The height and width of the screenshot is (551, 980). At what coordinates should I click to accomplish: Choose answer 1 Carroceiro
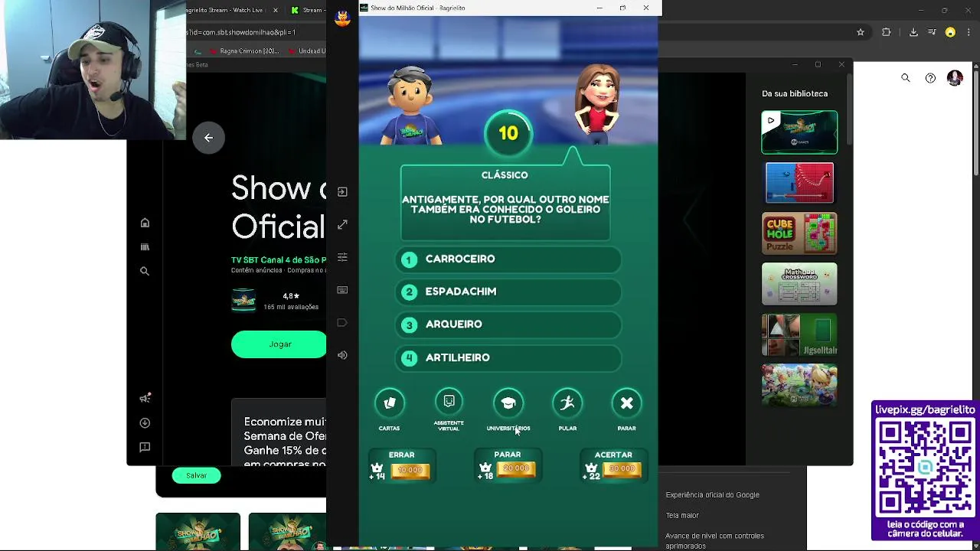[508, 259]
